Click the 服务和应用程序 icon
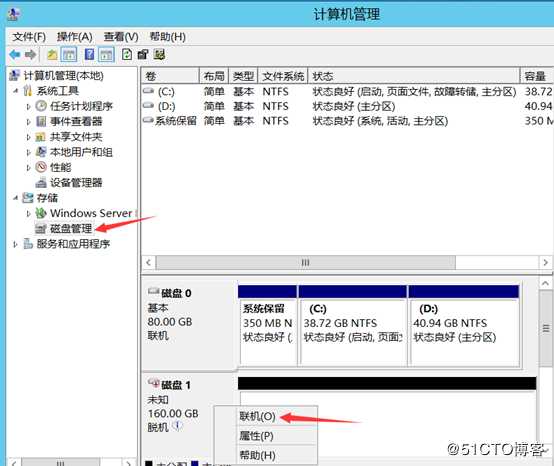Viewport: 554px width, 466px height. pyautogui.click(x=28, y=244)
